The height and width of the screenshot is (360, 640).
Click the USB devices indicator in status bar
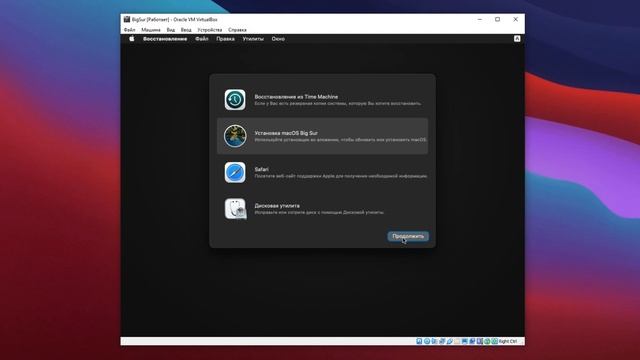tap(450, 341)
